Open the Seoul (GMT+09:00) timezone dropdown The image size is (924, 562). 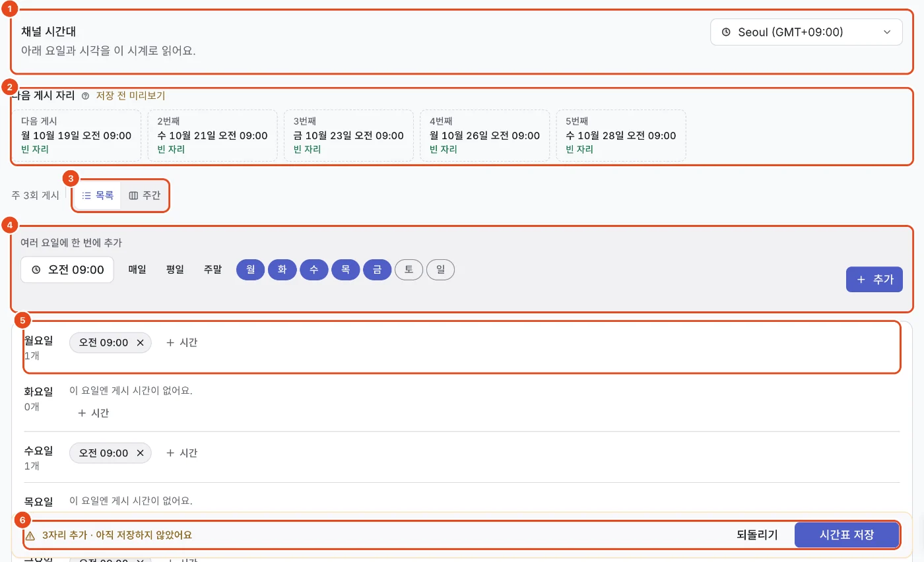(x=806, y=32)
